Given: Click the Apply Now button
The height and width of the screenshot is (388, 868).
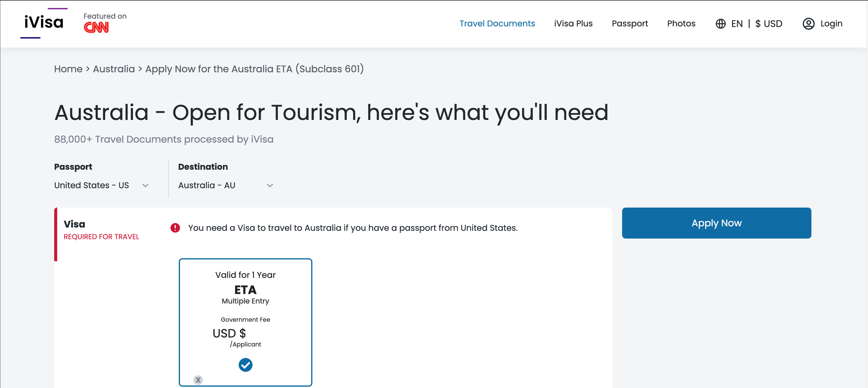Looking at the screenshot, I should click(x=716, y=223).
